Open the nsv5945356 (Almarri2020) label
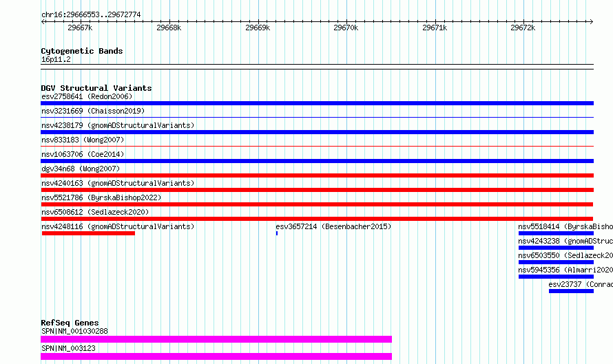 [x=565, y=270]
